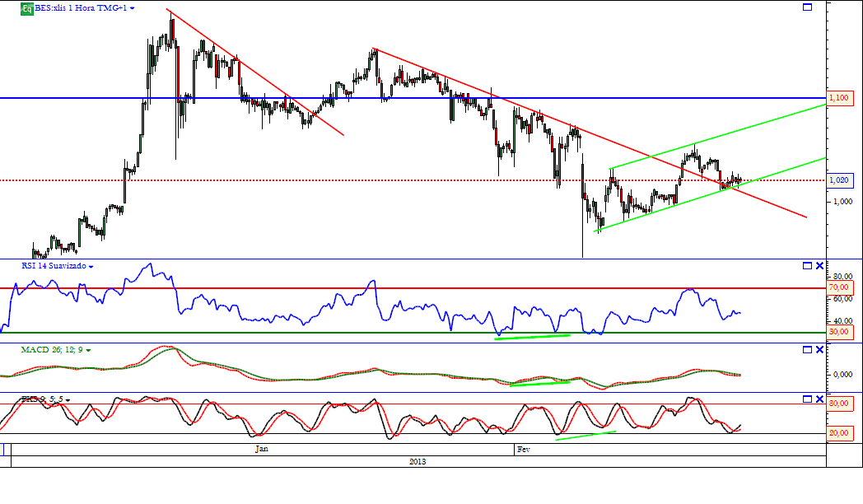863x504 pixels.
Task: Close the RSI indicator panel
Action: click(x=819, y=266)
